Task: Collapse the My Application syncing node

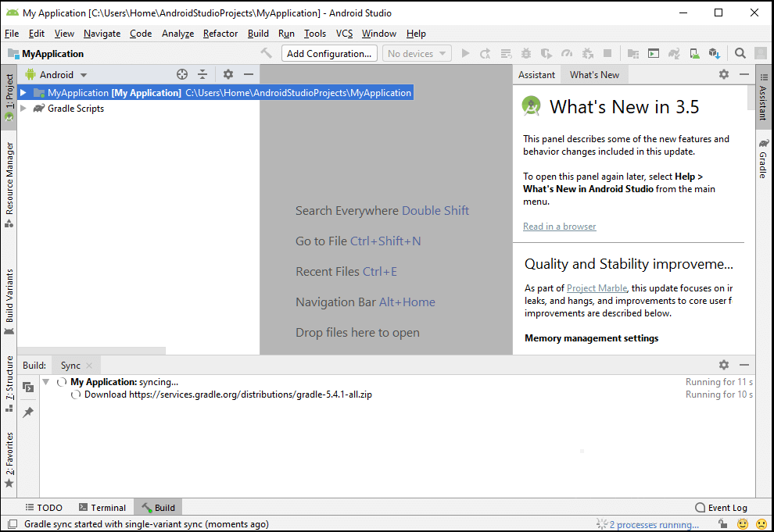Action: coord(46,382)
